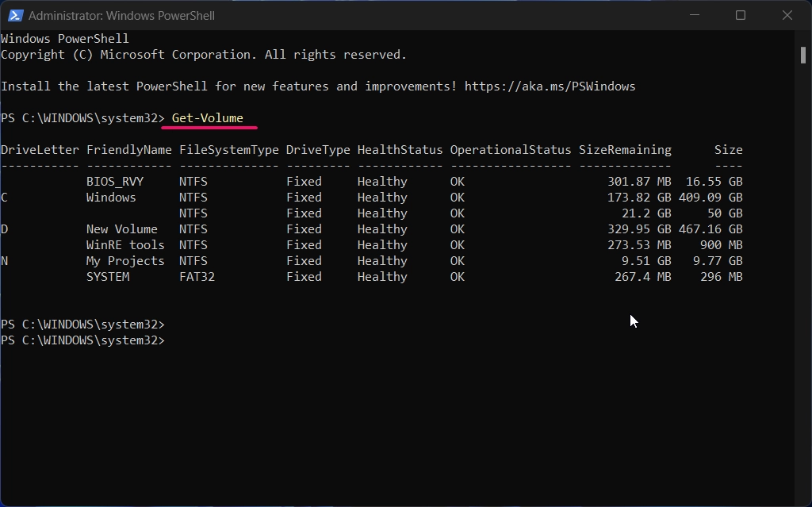The height and width of the screenshot is (507, 812).
Task: Click the FriendlyName column header
Action: pyautogui.click(x=129, y=150)
